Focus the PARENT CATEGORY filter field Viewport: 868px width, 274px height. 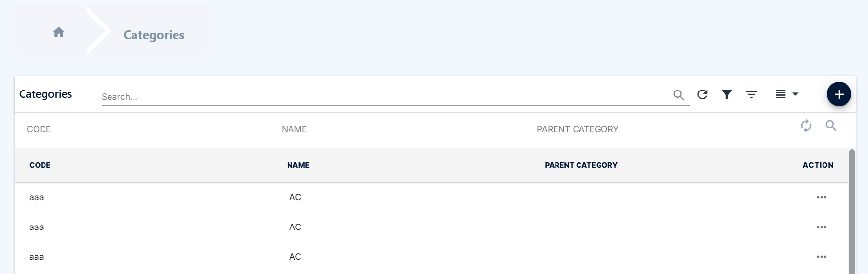click(664, 129)
